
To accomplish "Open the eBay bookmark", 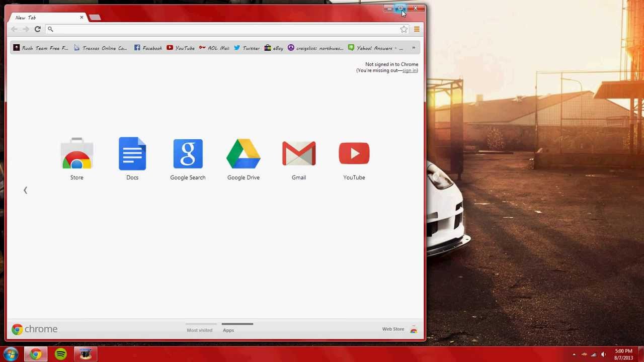I will coord(274,48).
